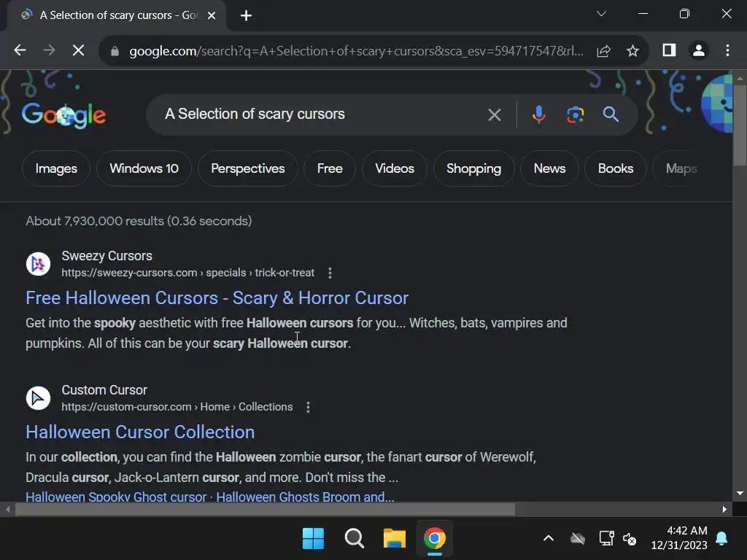Click the scroll down arrow
The width and height of the screenshot is (747, 560).
click(740, 494)
